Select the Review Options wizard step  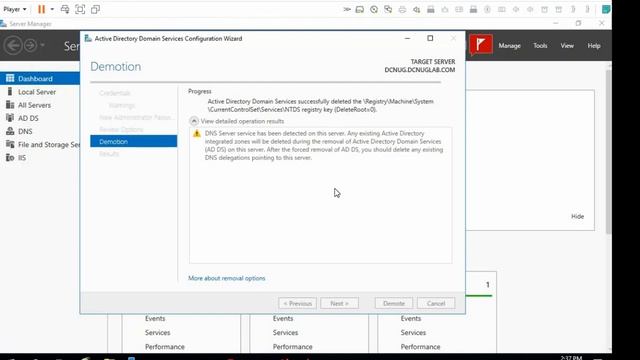click(x=121, y=129)
